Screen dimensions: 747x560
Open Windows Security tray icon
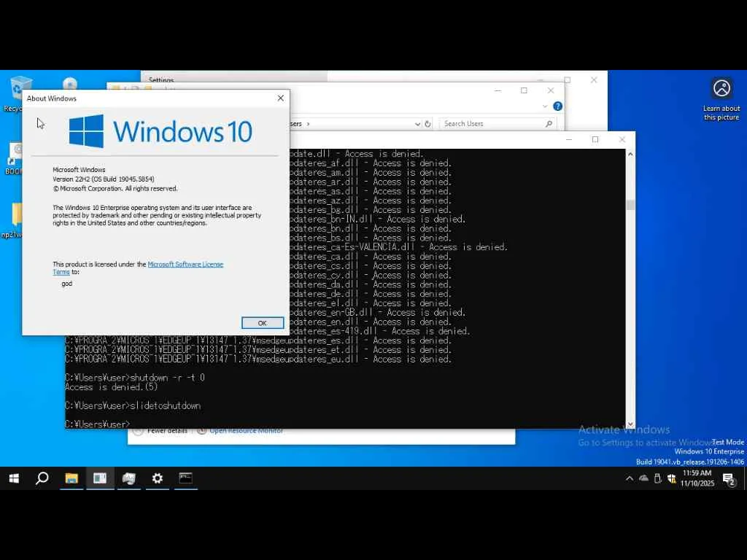tap(672, 478)
